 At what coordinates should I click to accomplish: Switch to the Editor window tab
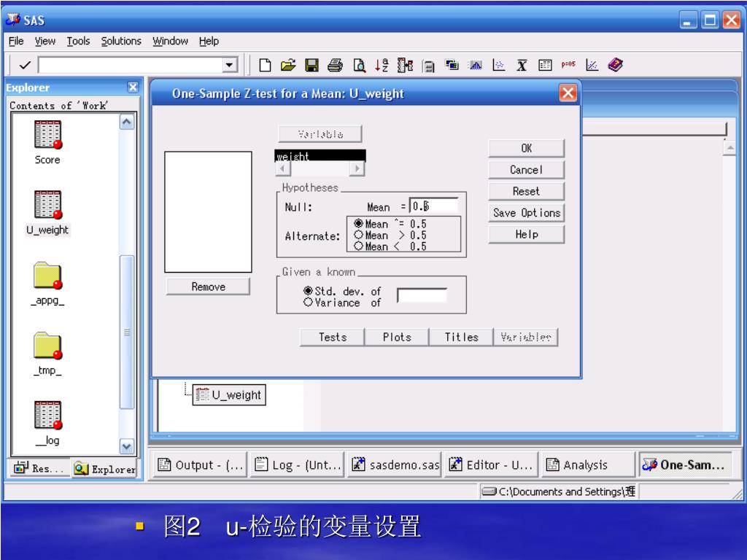tap(492, 464)
